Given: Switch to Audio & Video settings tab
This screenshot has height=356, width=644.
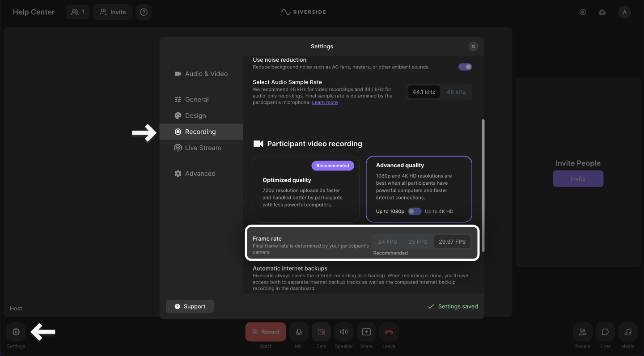Looking at the screenshot, I should [x=206, y=74].
